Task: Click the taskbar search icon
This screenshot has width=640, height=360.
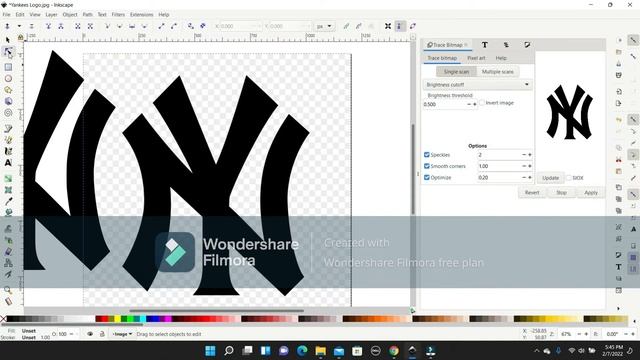Action: tap(229, 351)
